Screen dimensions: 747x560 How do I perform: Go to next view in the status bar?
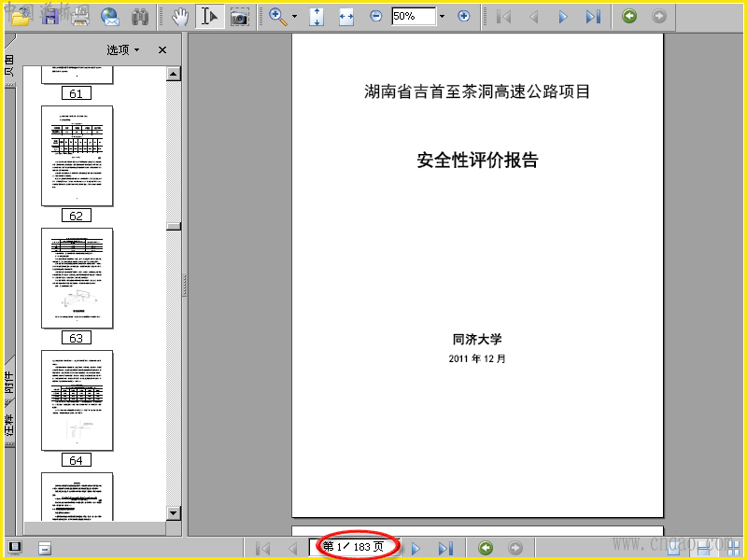coord(515,548)
